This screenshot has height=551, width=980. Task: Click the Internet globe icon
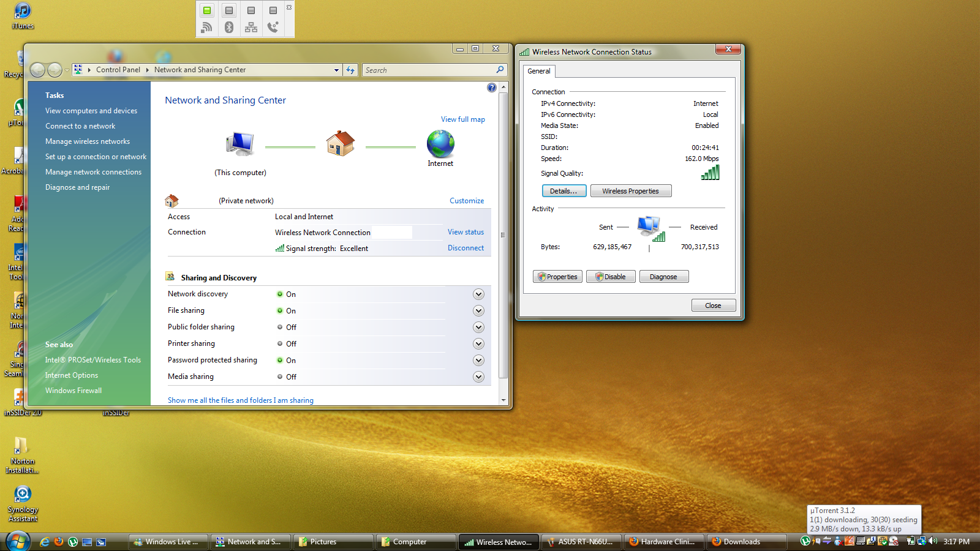coord(440,144)
